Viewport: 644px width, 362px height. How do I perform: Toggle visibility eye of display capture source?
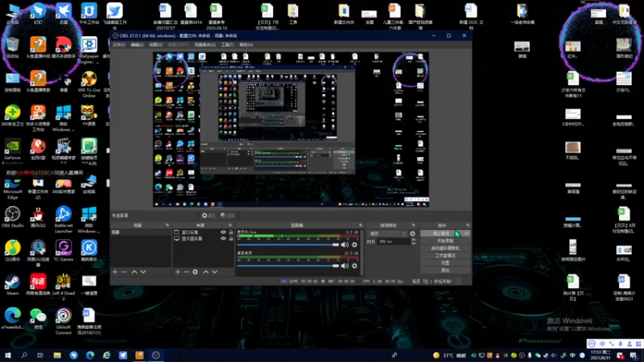(x=223, y=238)
